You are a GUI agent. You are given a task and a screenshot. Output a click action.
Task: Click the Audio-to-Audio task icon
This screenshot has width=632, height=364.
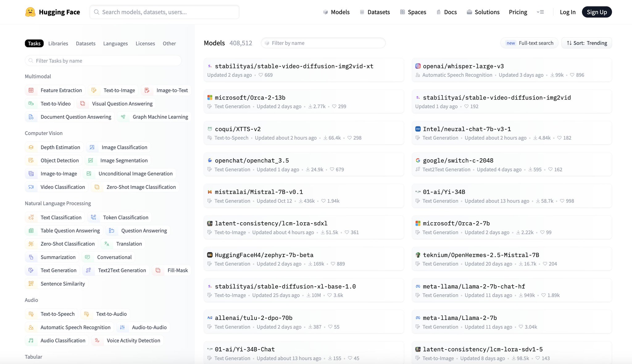(123, 327)
